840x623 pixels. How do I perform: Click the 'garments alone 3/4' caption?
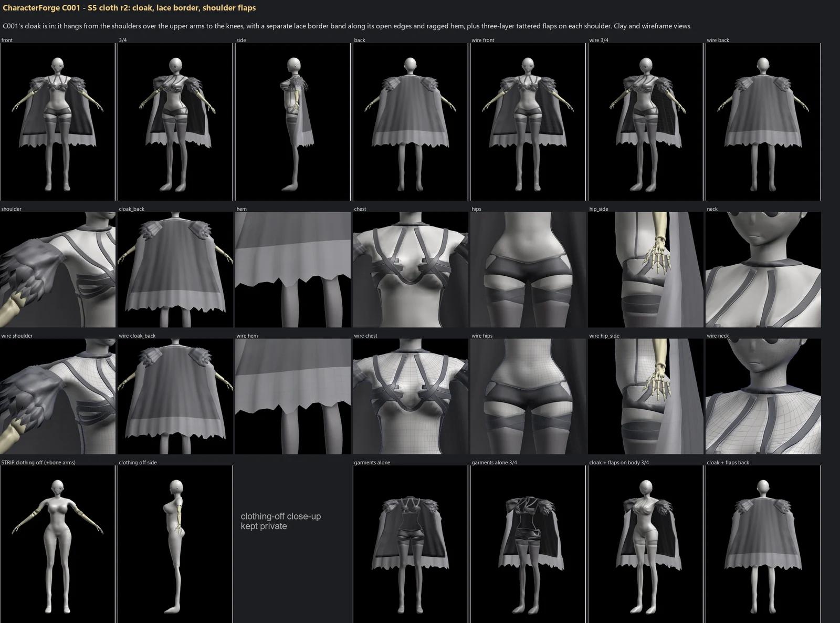tap(494, 462)
